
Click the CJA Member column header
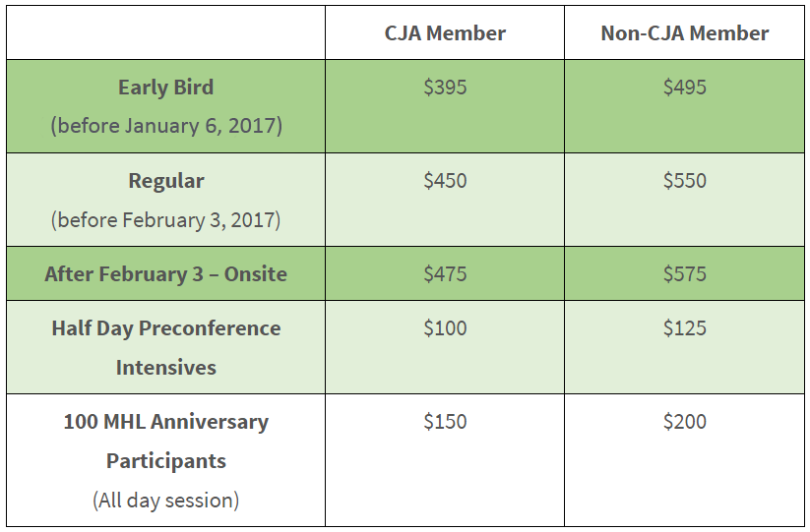click(x=445, y=33)
